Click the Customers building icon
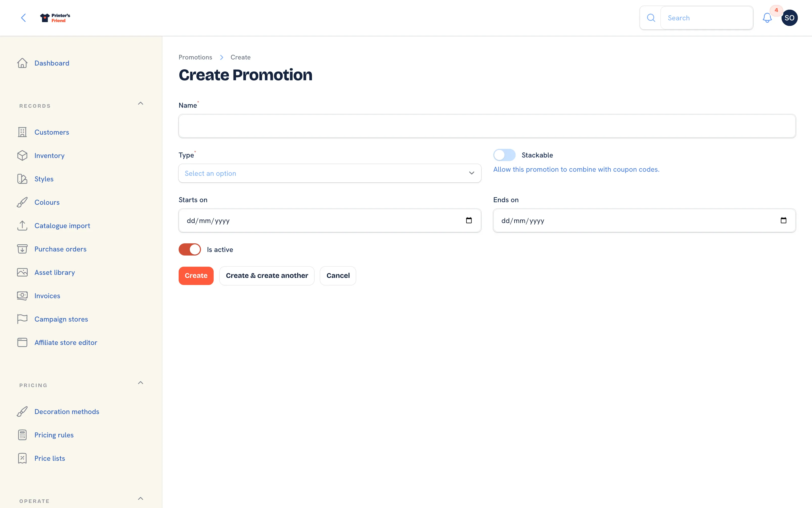The image size is (812, 508). click(23, 132)
